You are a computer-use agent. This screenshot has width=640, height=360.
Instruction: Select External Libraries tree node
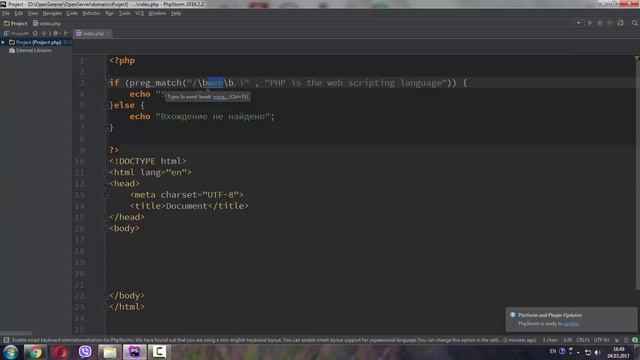pos(31,50)
